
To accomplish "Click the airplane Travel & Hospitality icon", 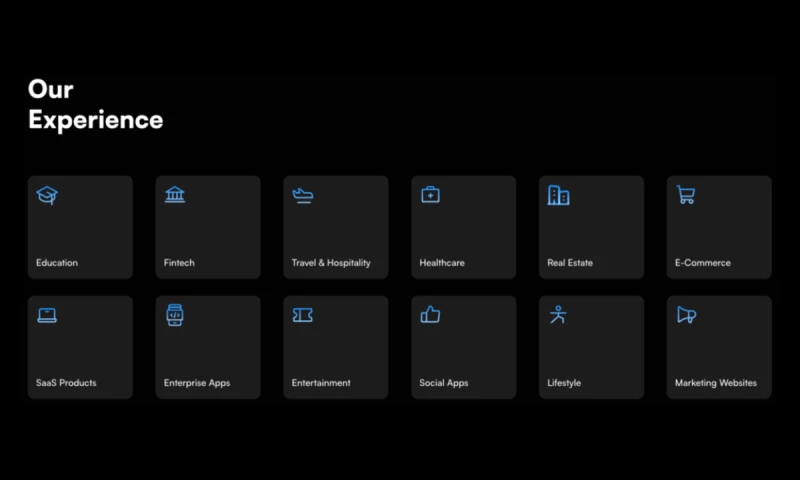I will [x=303, y=195].
